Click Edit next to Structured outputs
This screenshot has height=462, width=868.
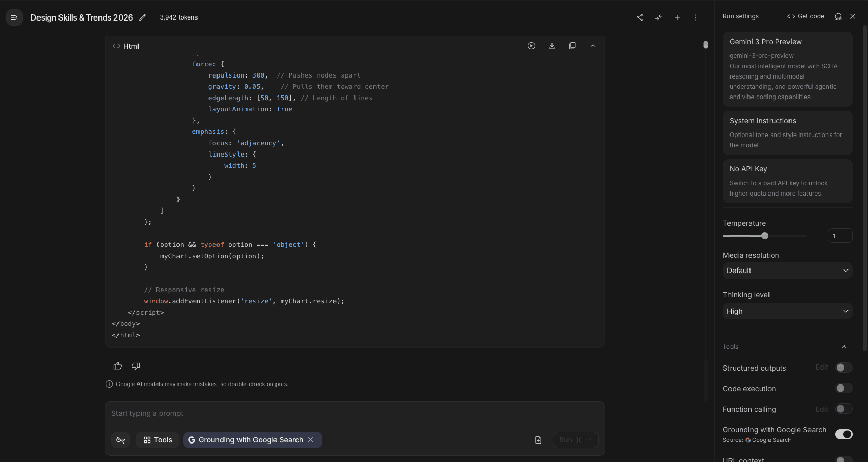point(822,367)
